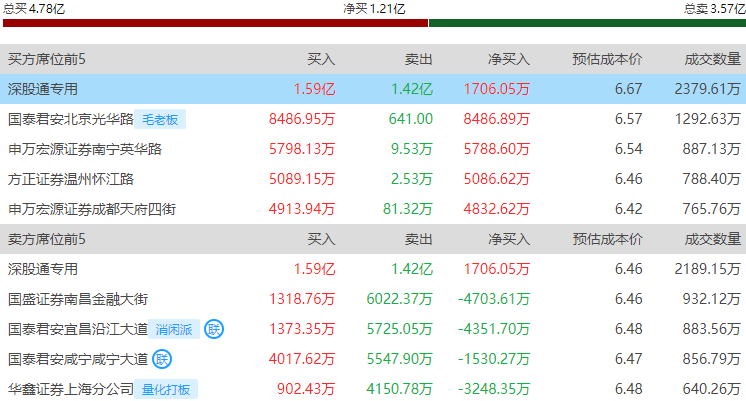Click sell value 641.00
Viewport: 746px width, 401px height.
(x=411, y=119)
